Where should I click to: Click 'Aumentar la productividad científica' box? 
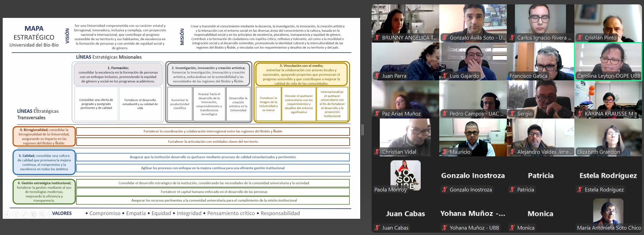pyautogui.click(x=180, y=104)
